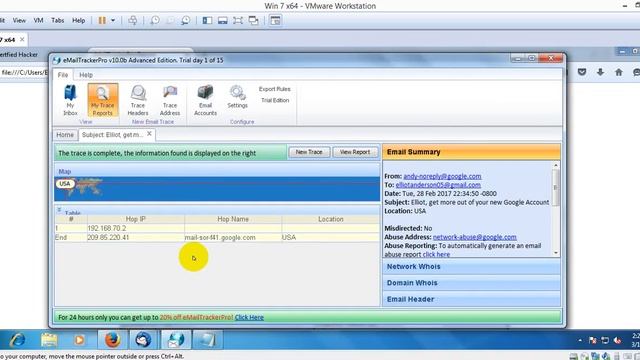Collapse the Table section
Image resolution: width=640 pixels, height=360 pixels.
tap(59, 210)
